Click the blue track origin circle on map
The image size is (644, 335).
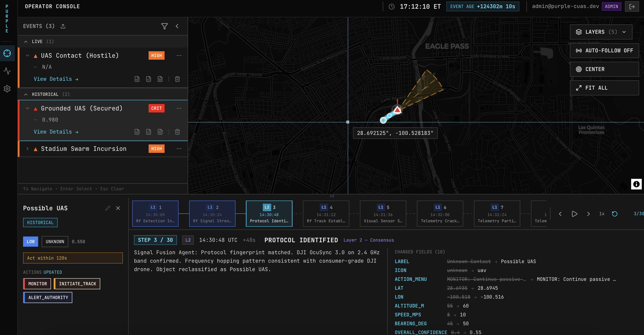[x=383, y=120]
